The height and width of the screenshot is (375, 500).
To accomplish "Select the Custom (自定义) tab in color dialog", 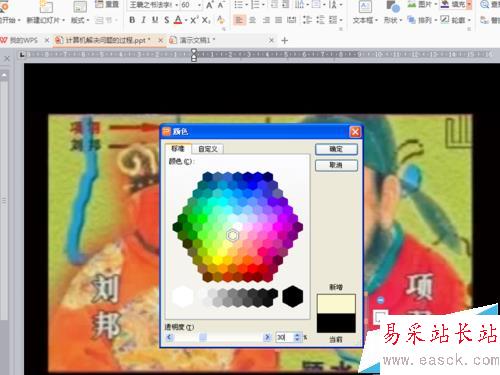I will coord(208,149).
